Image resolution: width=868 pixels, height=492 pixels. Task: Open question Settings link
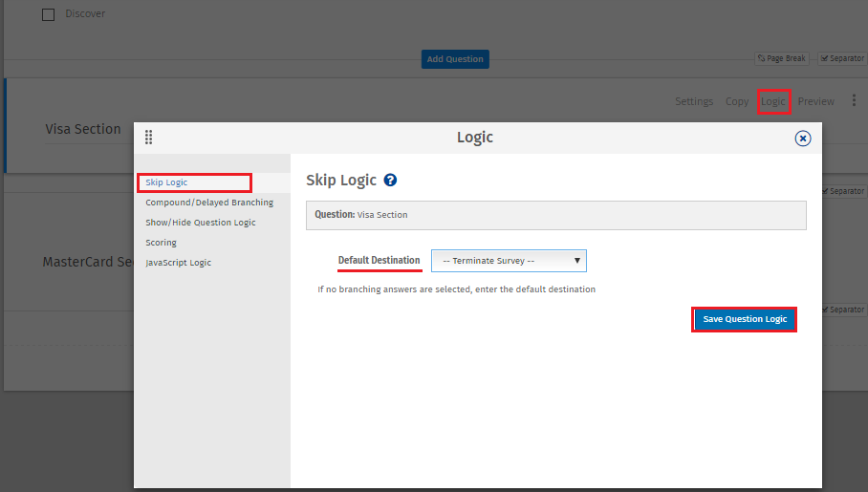click(x=694, y=101)
